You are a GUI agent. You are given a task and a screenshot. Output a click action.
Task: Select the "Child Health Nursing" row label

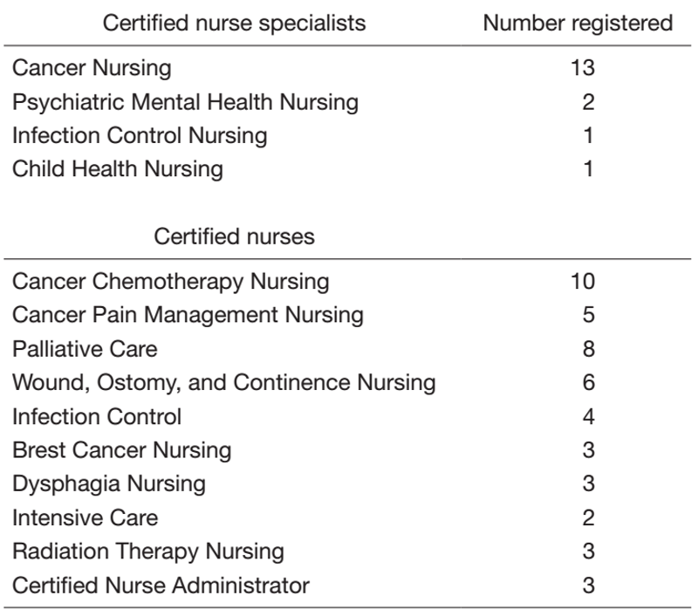pos(118,168)
